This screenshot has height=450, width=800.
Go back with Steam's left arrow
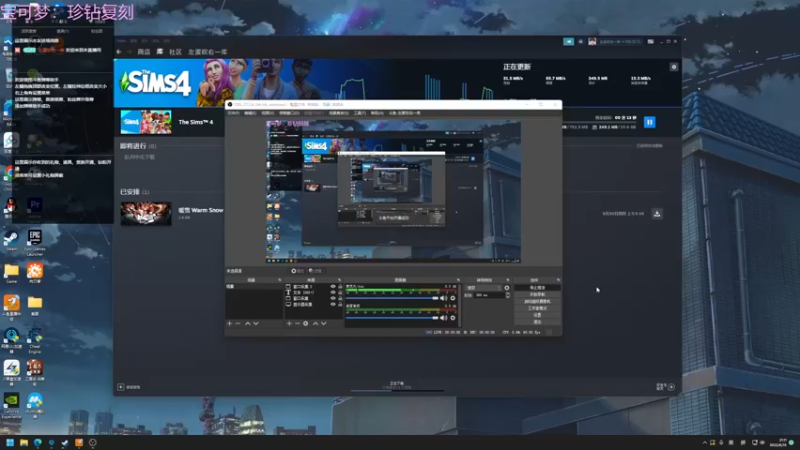(119, 52)
